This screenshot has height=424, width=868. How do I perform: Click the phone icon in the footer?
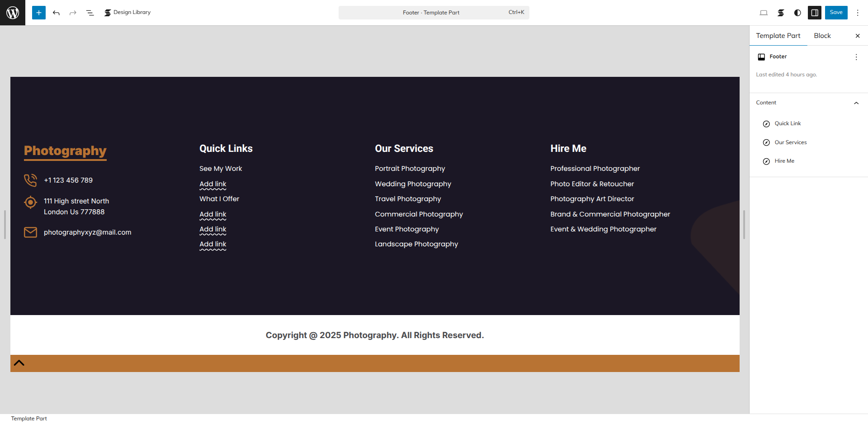[30, 180]
